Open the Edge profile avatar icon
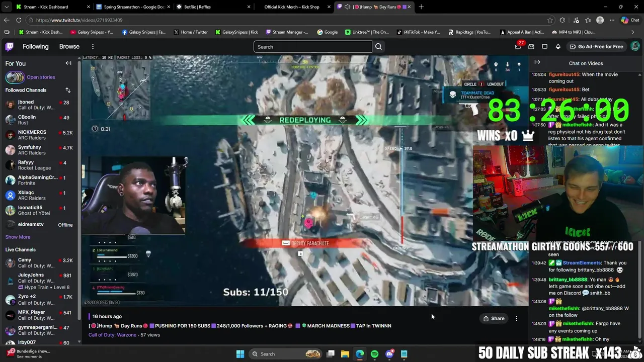Image resolution: width=644 pixels, height=362 pixels. [x=600, y=20]
